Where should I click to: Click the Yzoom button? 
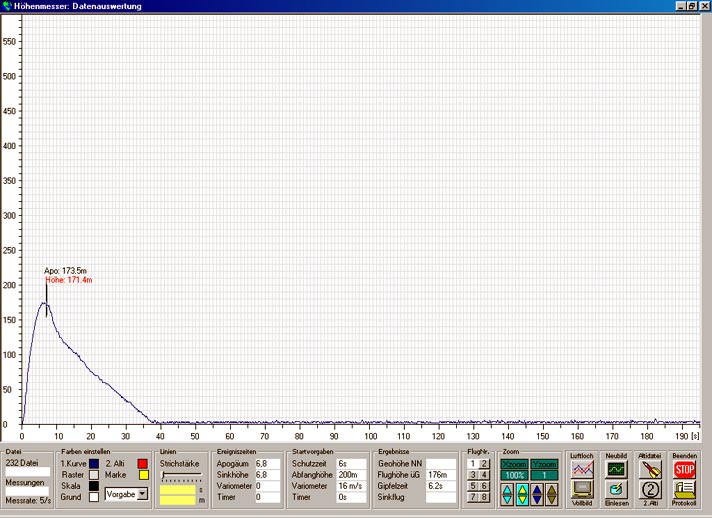pyautogui.click(x=545, y=463)
